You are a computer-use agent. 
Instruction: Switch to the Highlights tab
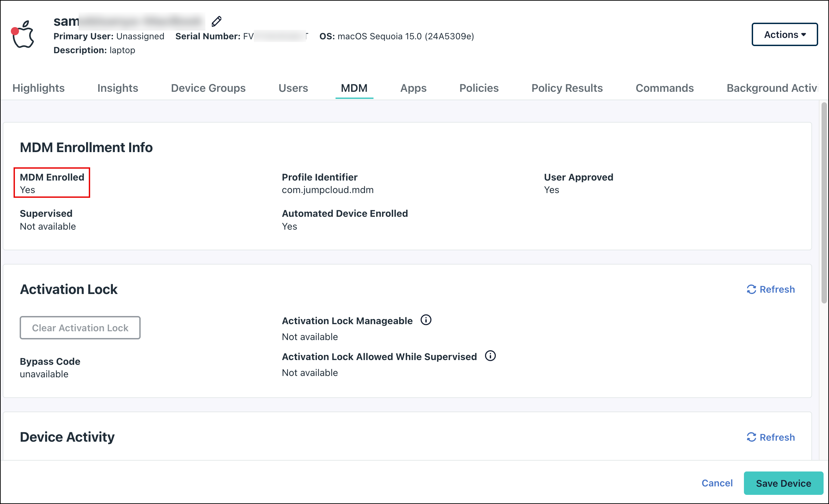click(x=38, y=88)
